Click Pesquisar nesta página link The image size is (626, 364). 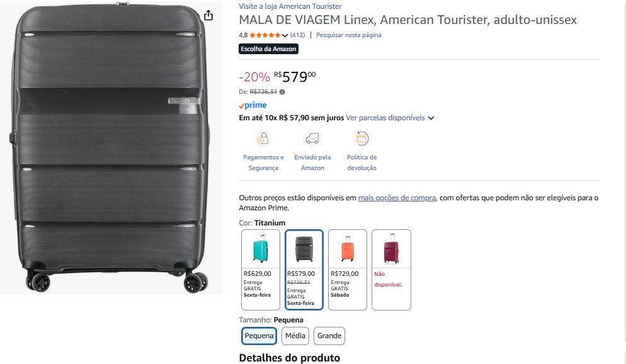click(x=348, y=35)
